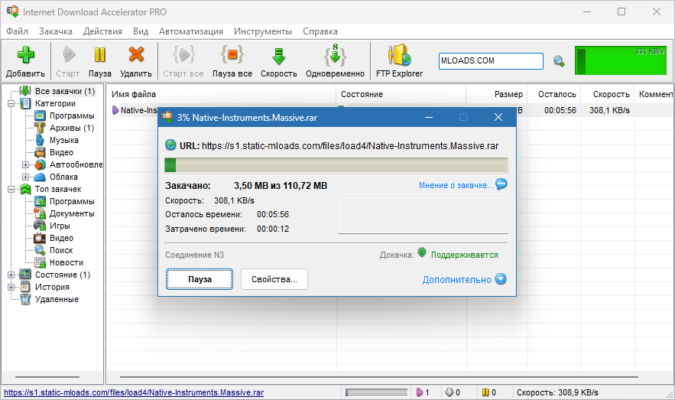Expand the Состояние (1) tree node

11,275
